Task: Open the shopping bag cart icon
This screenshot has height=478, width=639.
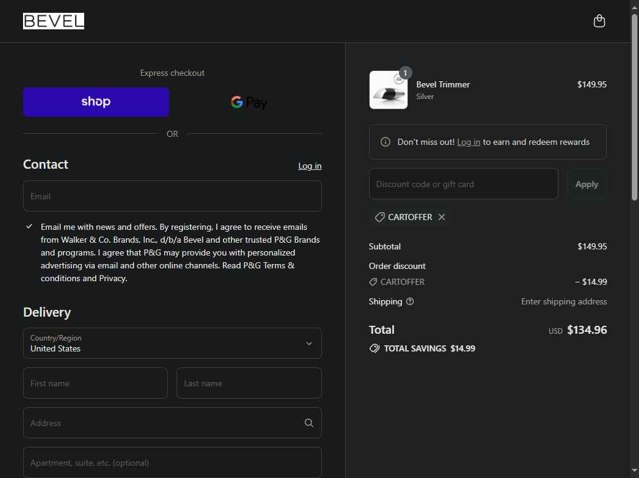Action: pyautogui.click(x=599, y=21)
